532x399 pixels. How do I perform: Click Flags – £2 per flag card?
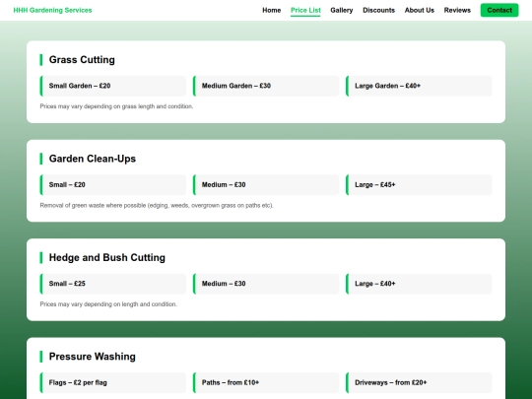coord(113,382)
